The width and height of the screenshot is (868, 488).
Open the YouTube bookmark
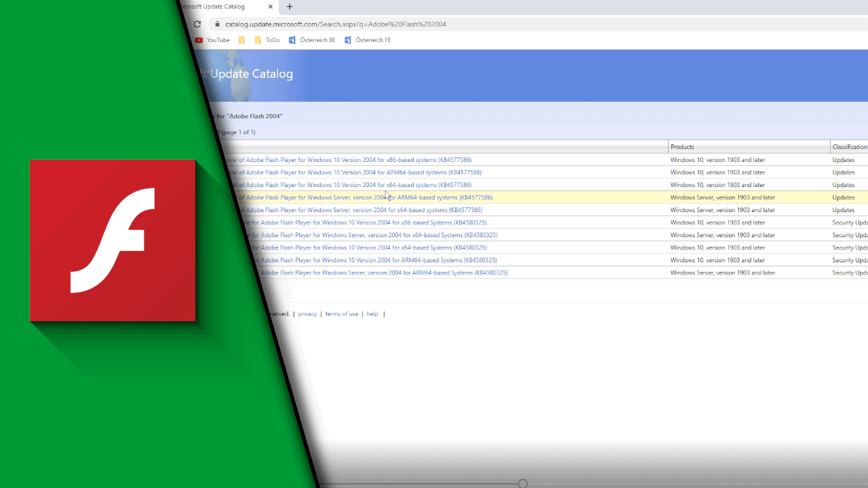click(x=213, y=40)
